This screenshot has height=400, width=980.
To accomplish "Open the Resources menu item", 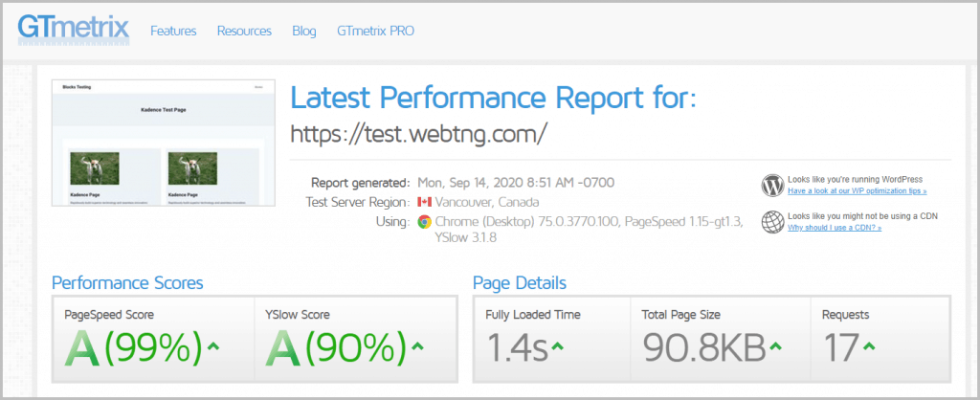I will (x=244, y=31).
